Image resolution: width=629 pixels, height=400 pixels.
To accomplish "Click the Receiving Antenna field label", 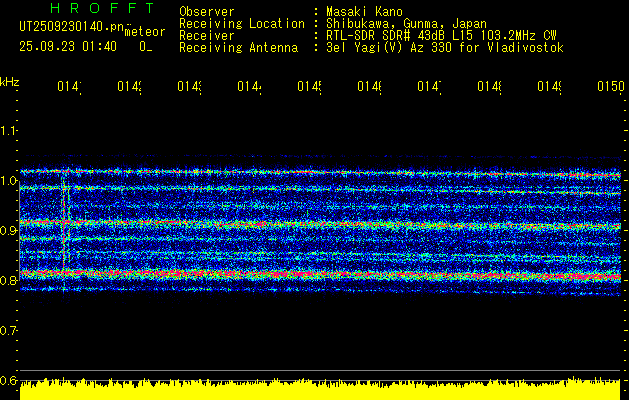I will [238, 48].
